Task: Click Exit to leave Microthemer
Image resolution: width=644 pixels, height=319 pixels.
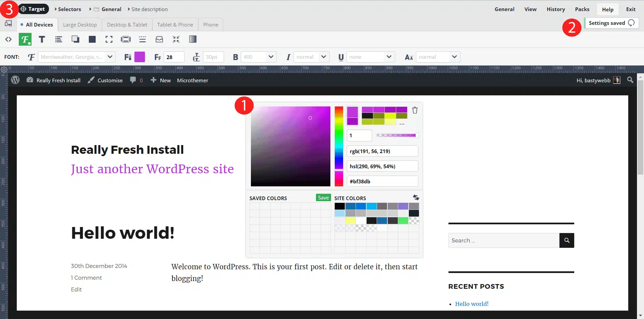Action: coord(631,9)
